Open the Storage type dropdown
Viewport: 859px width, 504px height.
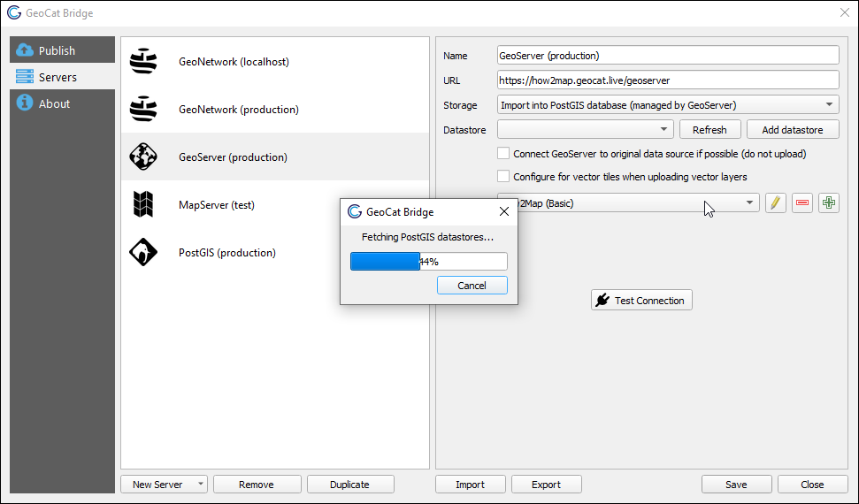(668, 105)
